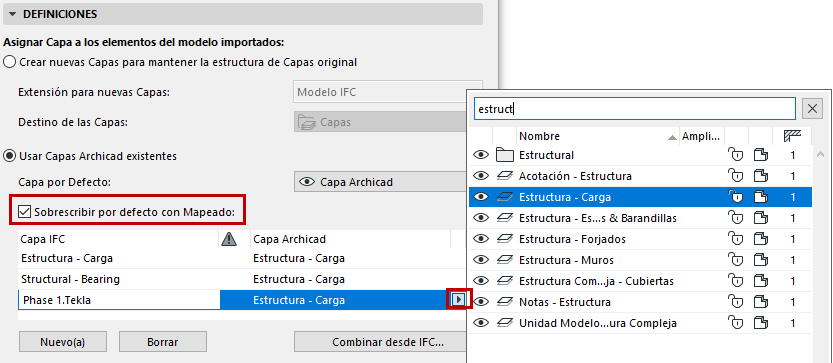Click the Estructural folder icon
Screen dimensions: 833x363
click(504, 155)
